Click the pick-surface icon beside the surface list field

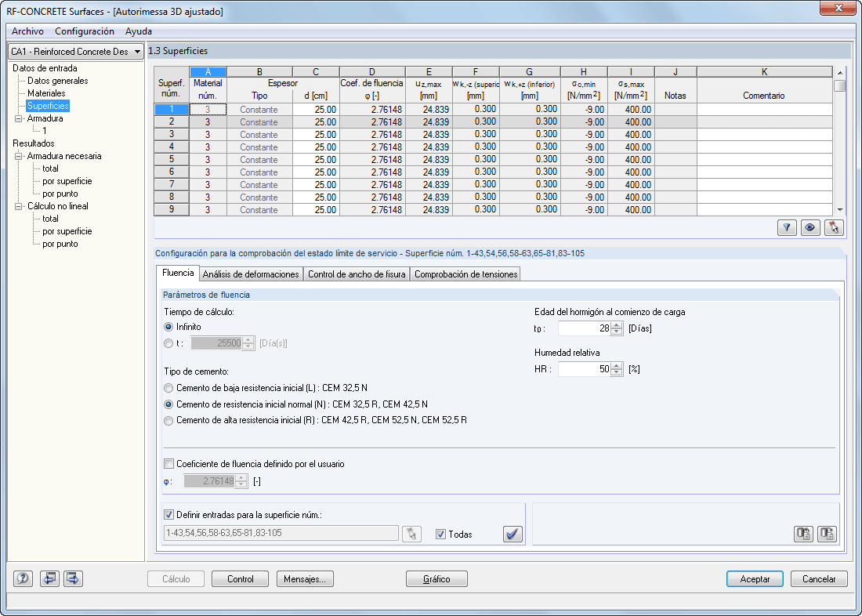coord(411,534)
